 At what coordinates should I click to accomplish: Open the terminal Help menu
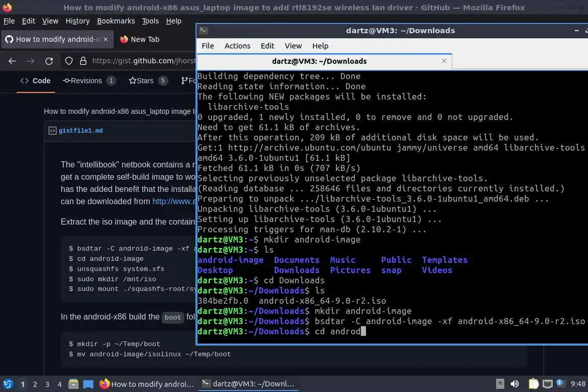320,46
